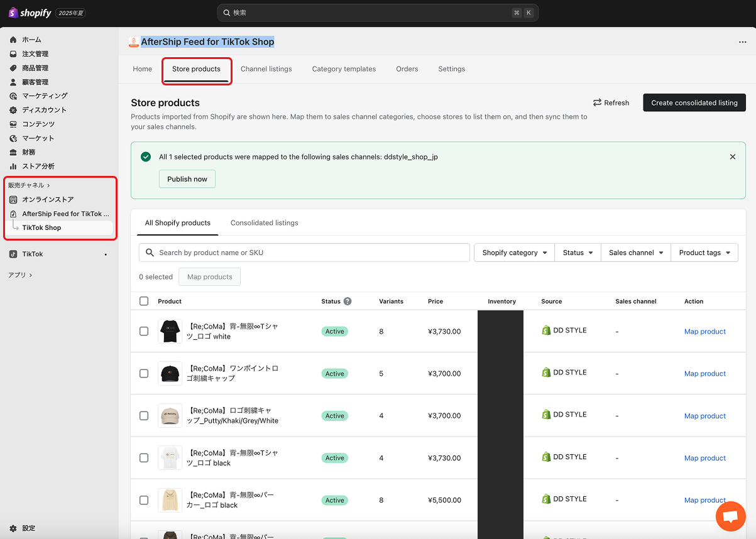Image resolution: width=756 pixels, height=539 pixels.
Task: Open 設定 settings gear in sidebar
Action: (x=13, y=528)
